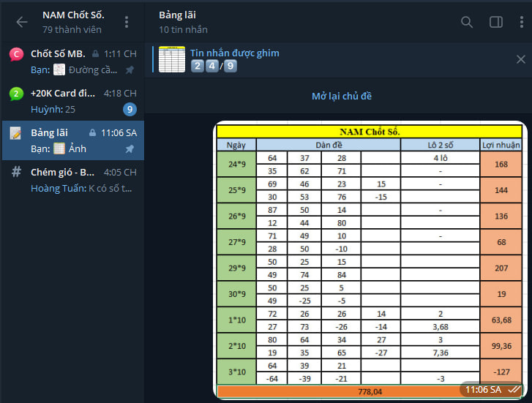Click the pinned message spreadsheet thumbnail
Viewport: 532px width, 403px height.
click(x=172, y=59)
